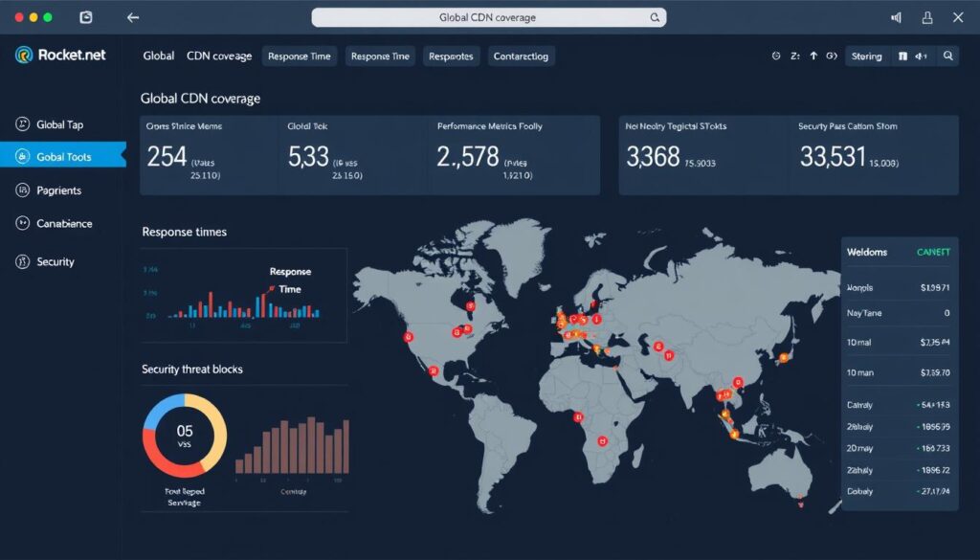980x560 pixels.
Task: Click the Global Tap sidebar icon
Action: tap(22, 124)
